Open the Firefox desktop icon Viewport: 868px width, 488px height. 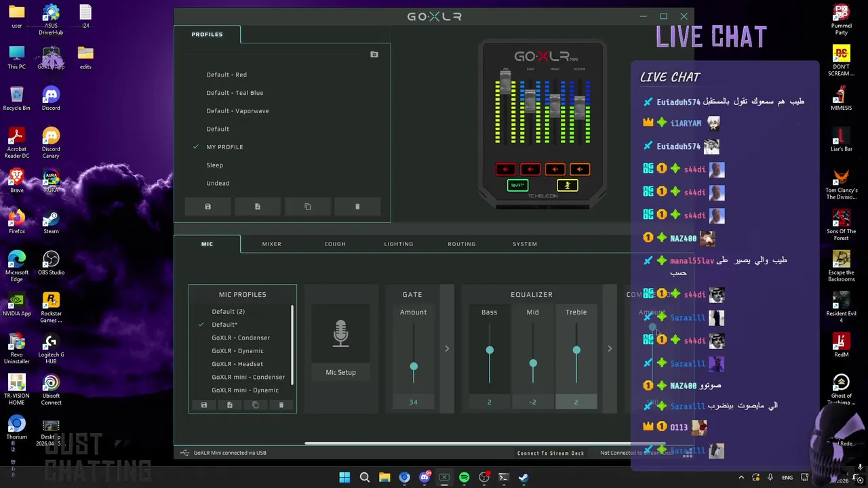tap(17, 222)
